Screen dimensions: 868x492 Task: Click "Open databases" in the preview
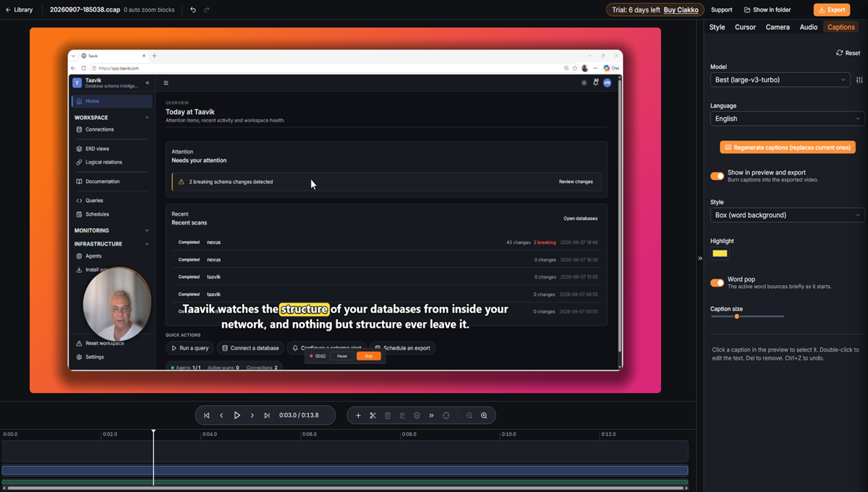tap(581, 219)
